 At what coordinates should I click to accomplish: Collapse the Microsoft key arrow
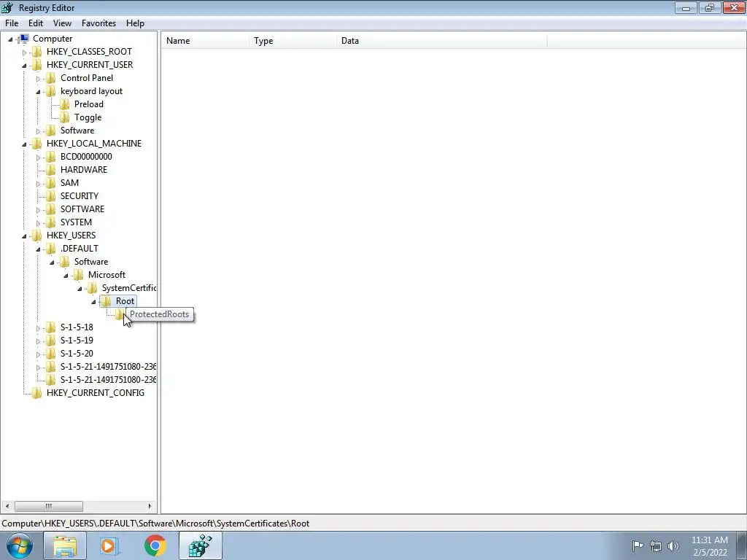[66, 275]
